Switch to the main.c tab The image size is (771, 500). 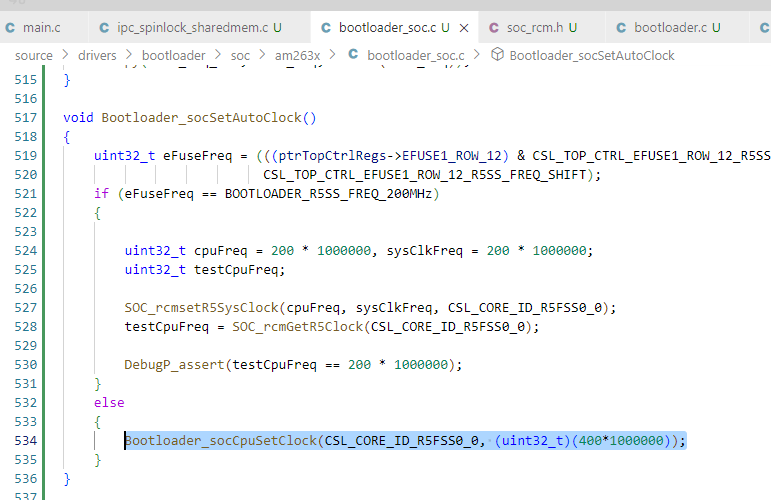pos(42,28)
